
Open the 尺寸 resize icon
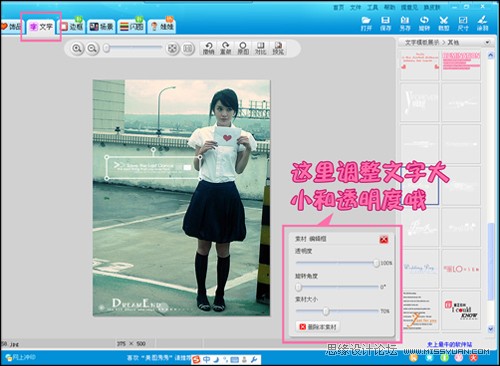click(463, 24)
